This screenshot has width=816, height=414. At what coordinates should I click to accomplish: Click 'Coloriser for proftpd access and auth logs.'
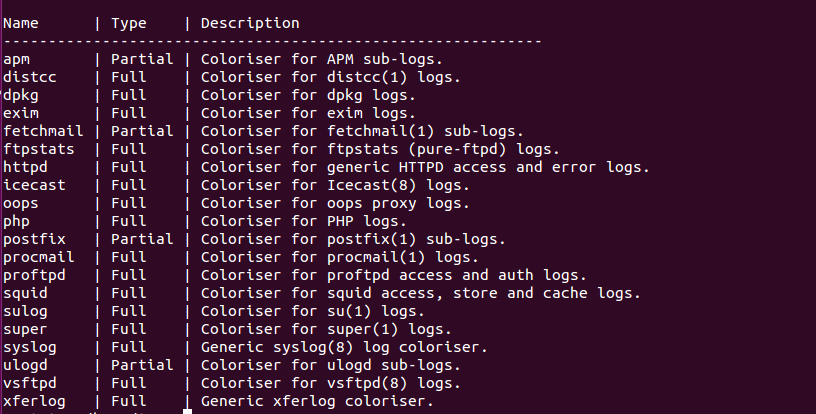tap(394, 275)
